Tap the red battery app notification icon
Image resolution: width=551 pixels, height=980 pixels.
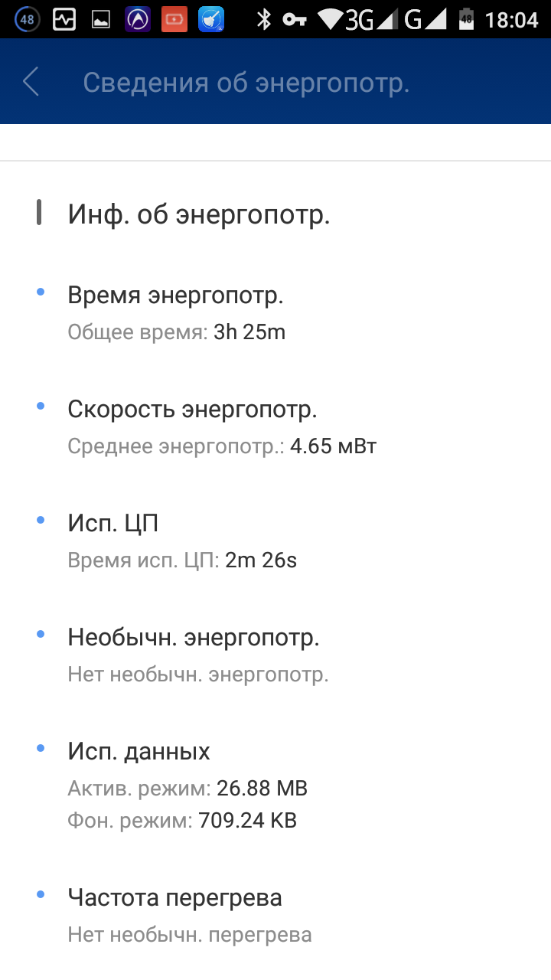pos(174,20)
